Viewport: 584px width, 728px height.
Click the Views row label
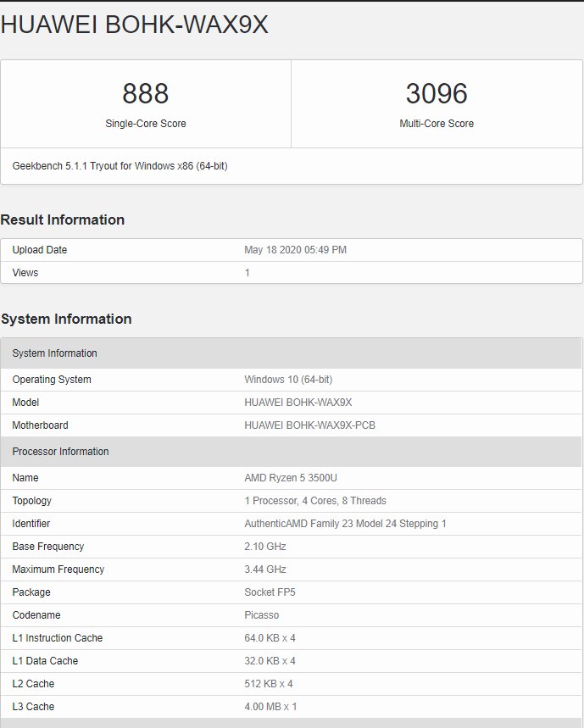pyautogui.click(x=25, y=273)
